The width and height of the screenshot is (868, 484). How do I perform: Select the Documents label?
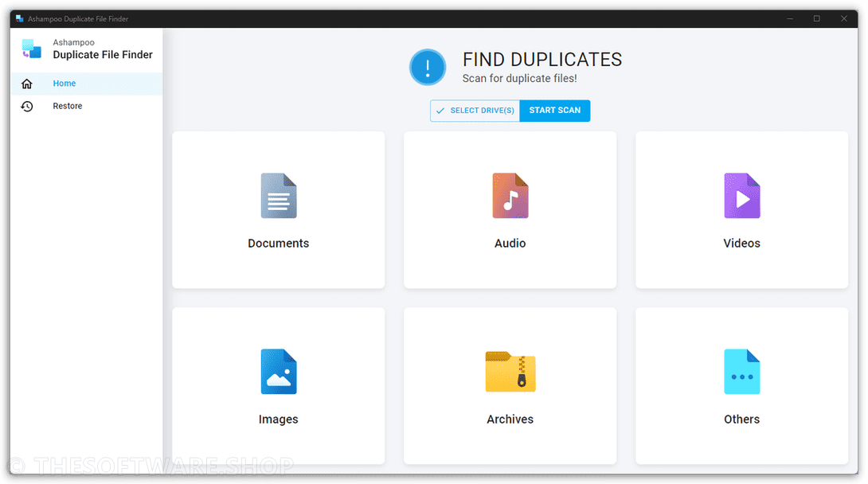279,244
